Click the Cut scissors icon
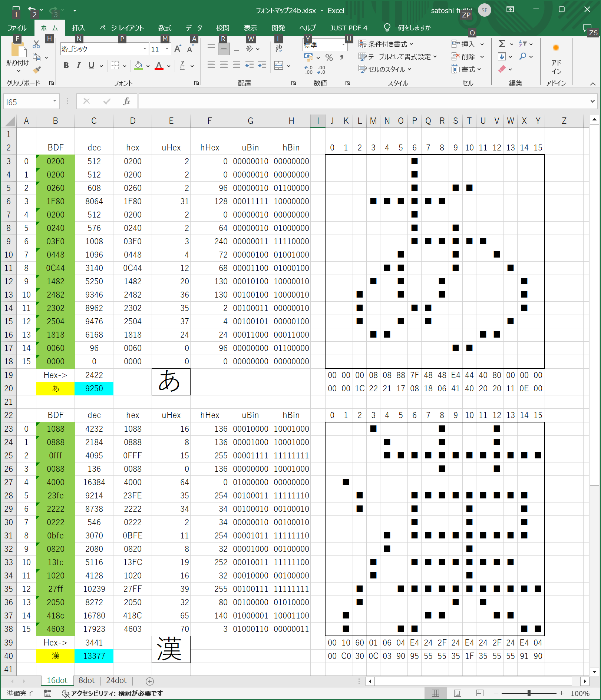601x700 pixels. click(36, 44)
